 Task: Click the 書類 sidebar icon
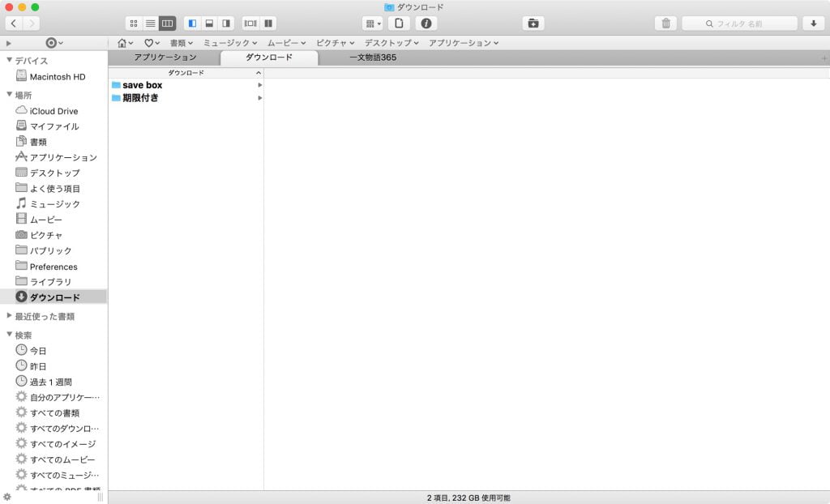coord(21,141)
